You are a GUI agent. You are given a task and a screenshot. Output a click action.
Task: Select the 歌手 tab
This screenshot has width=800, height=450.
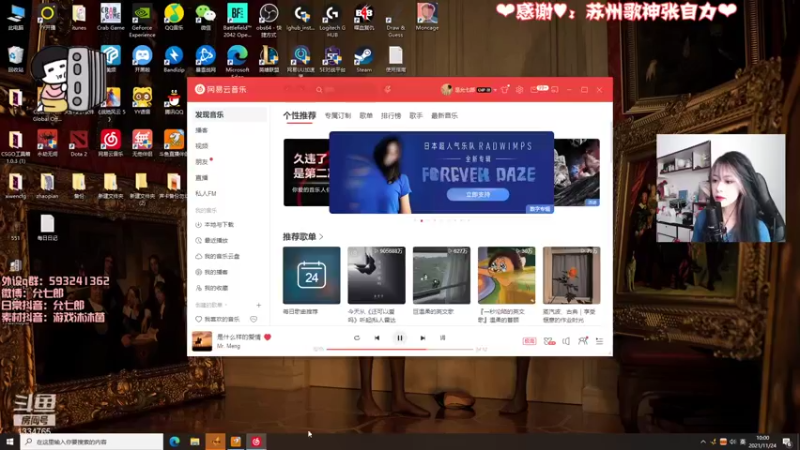416,116
